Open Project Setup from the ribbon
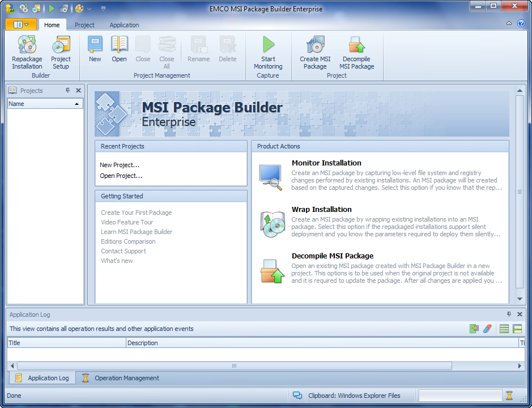This screenshot has width=532, height=408. click(61, 53)
